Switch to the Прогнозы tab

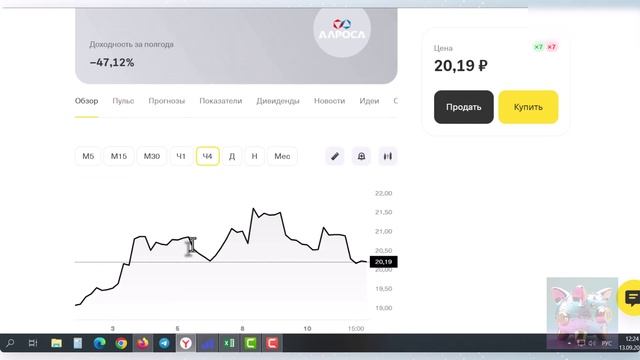point(167,101)
